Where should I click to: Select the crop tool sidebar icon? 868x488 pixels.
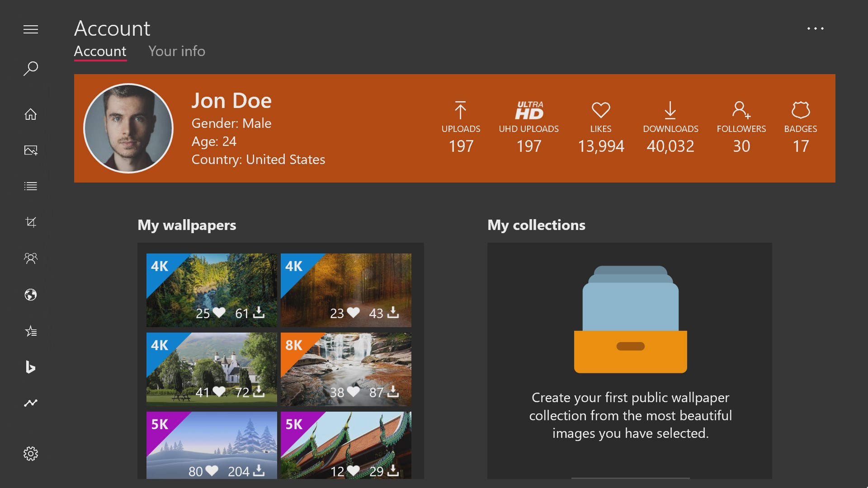31,222
